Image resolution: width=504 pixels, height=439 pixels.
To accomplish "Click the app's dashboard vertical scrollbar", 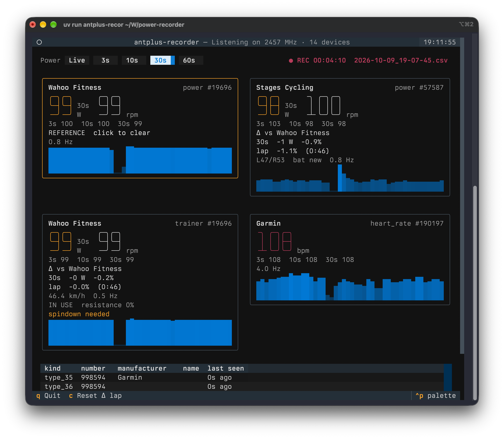I will tap(462, 195).
